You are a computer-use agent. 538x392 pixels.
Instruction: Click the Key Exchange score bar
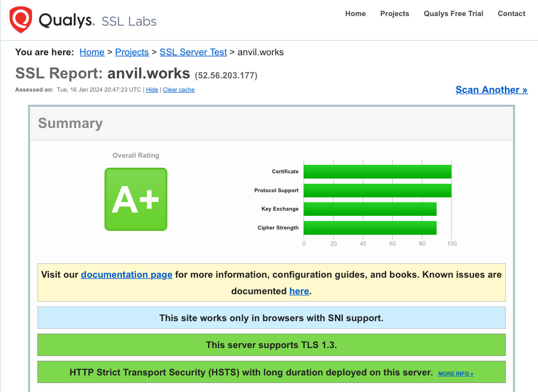coord(370,209)
